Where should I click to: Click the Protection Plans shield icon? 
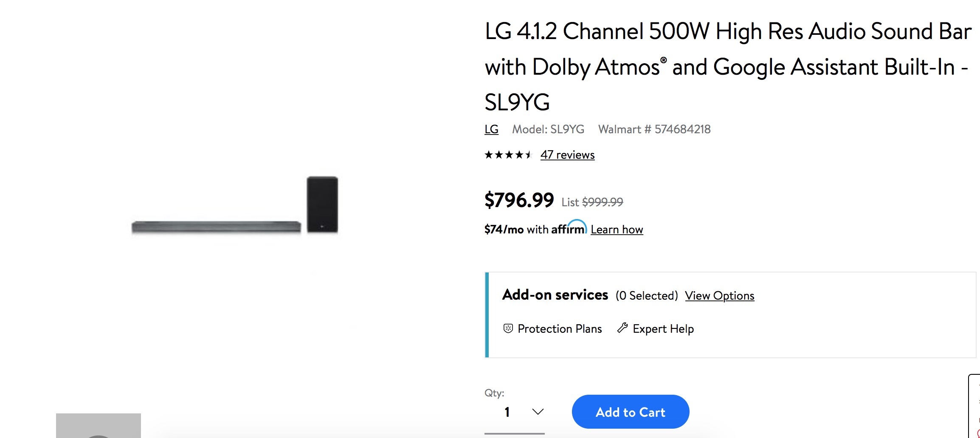point(508,328)
